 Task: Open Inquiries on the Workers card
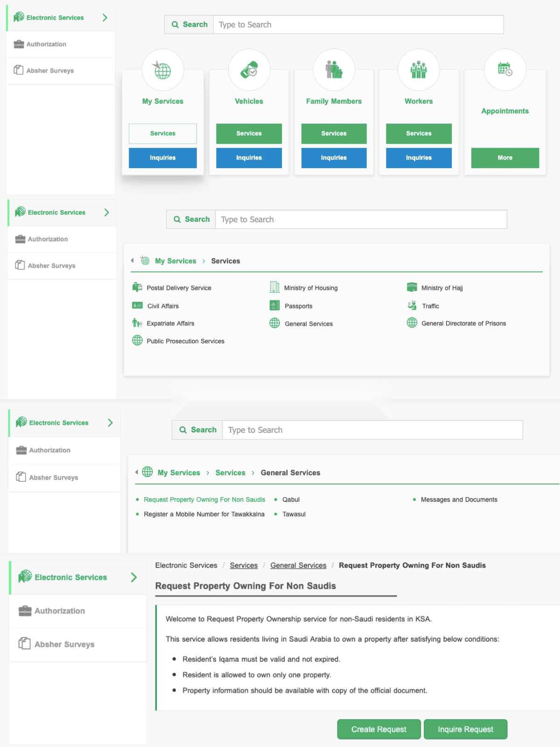pyautogui.click(x=419, y=158)
